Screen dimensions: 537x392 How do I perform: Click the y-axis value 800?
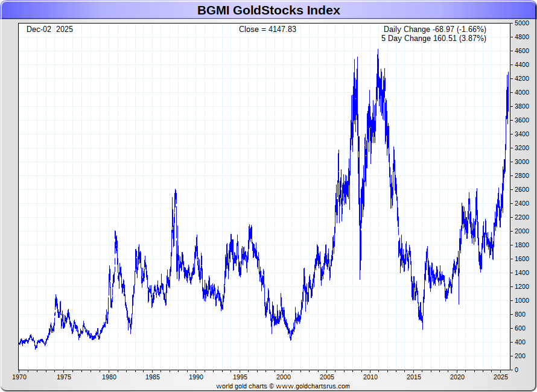[520, 314]
